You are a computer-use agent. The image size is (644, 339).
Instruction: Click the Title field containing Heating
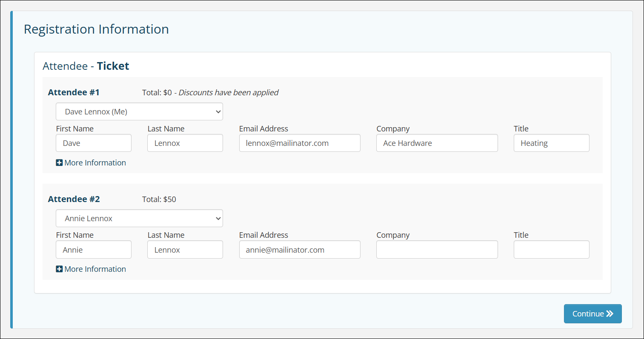[x=551, y=143]
